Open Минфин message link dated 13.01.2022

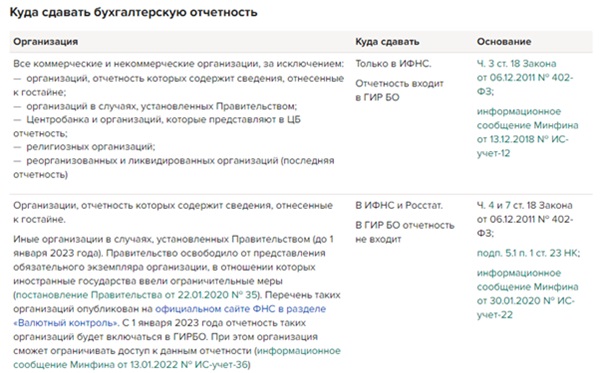(176, 357)
